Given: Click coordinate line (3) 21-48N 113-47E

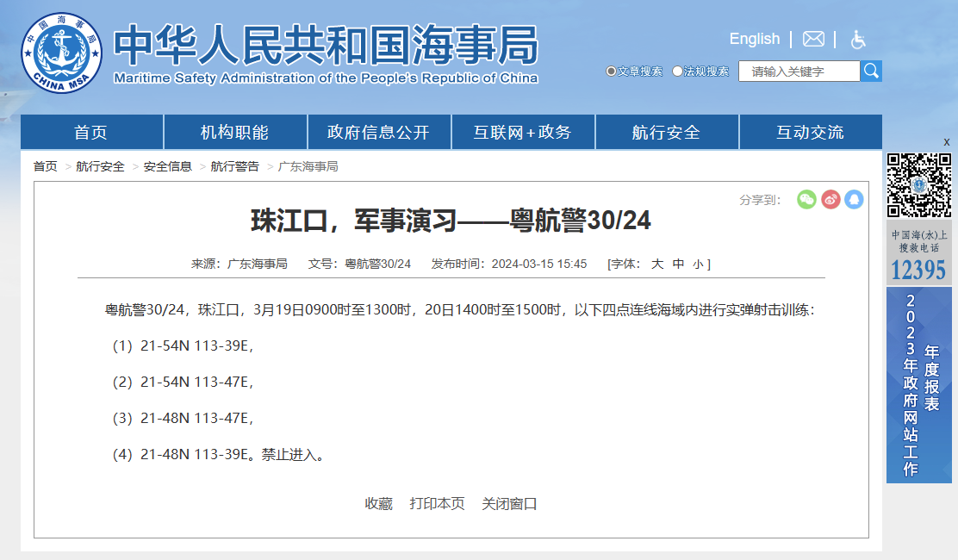Looking at the screenshot, I should click(x=183, y=419).
